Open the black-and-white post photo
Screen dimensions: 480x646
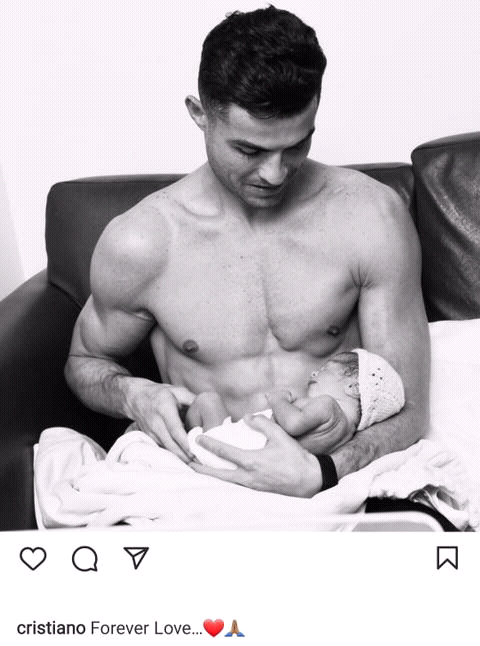pos(240,266)
